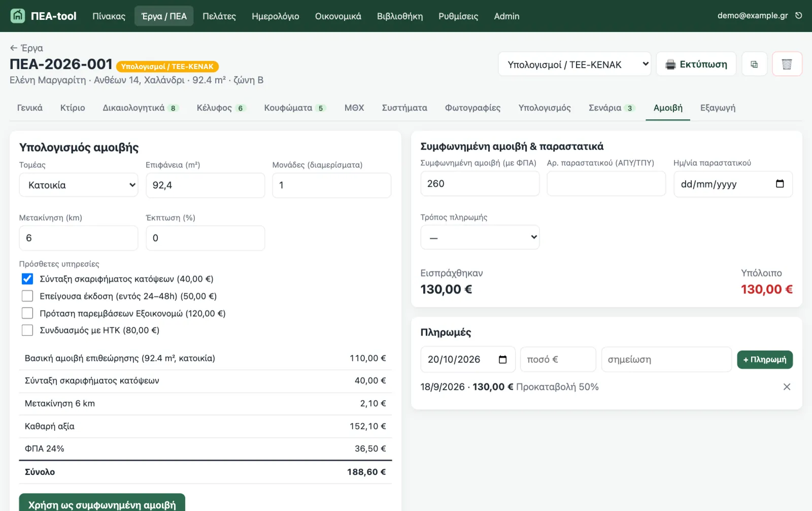Open Ρυθμίσεις in the top navigation

(458, 16)
